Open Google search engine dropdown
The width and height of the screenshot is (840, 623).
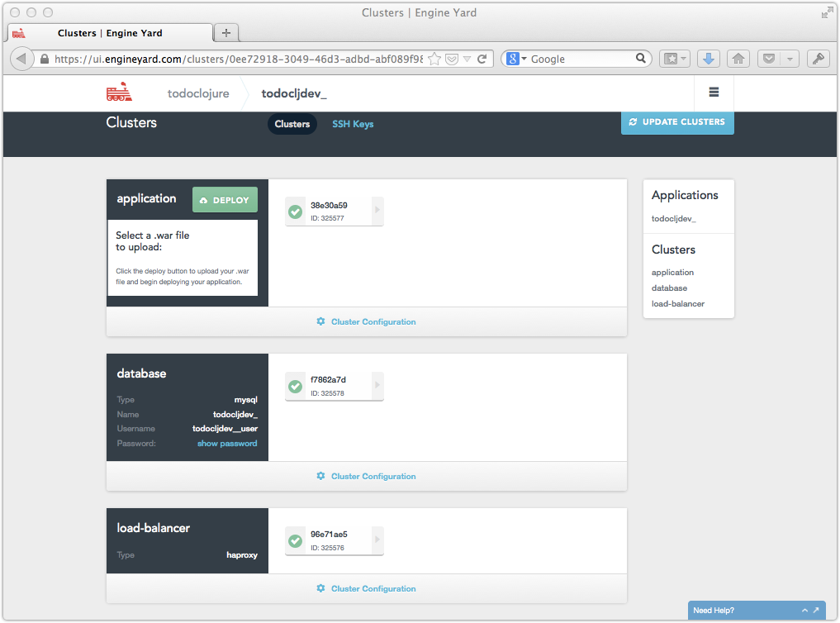tap(524, 59)
